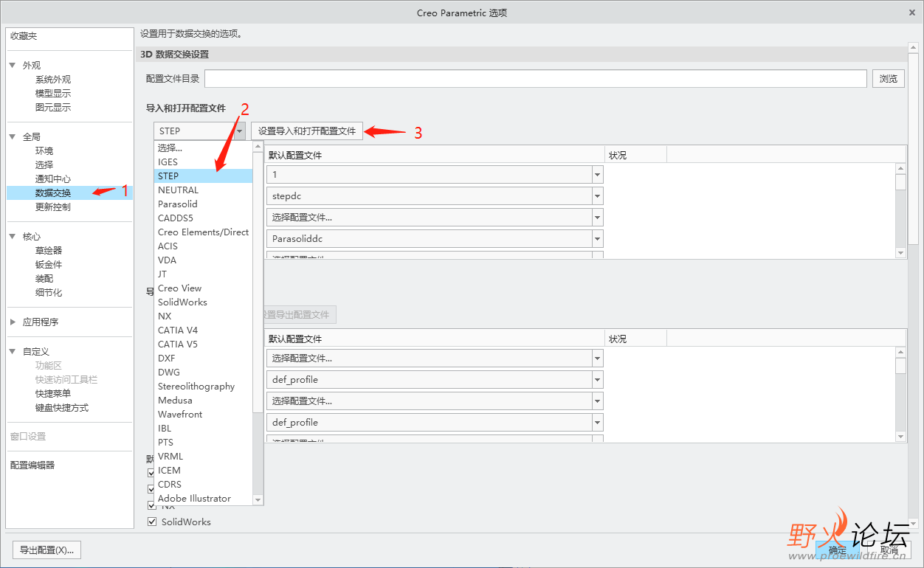This screenshot has width=924, height=568.
Task: Open 模型显示 in the sidebar
Action: click(53, 94)
